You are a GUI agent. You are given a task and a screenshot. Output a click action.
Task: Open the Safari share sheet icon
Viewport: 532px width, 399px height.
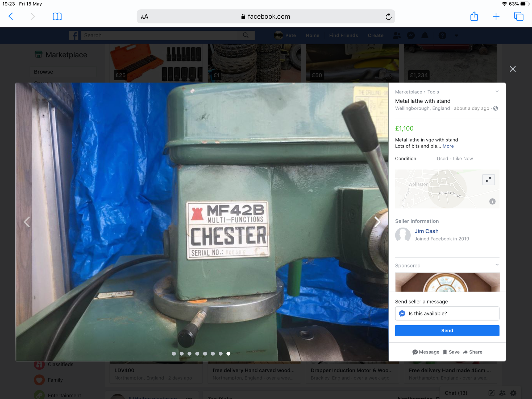[x=474, y=16]
